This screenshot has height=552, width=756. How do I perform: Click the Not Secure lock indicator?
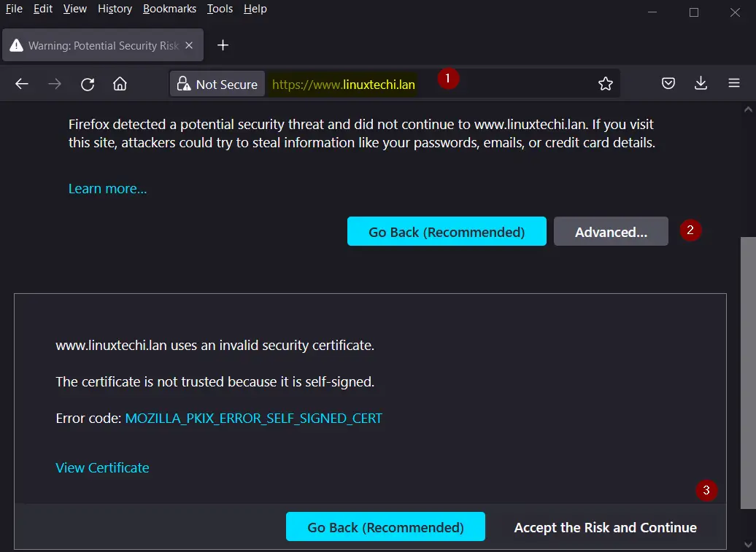click(217, 84)
